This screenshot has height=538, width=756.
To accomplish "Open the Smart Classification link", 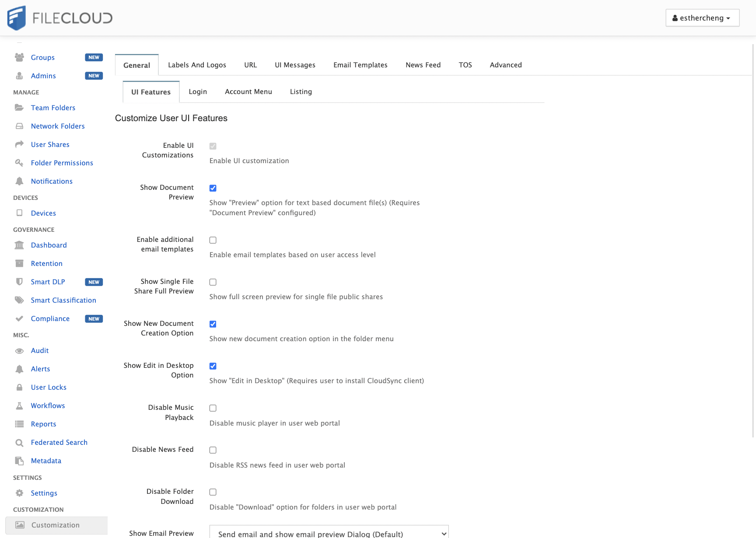I will 63,300.
